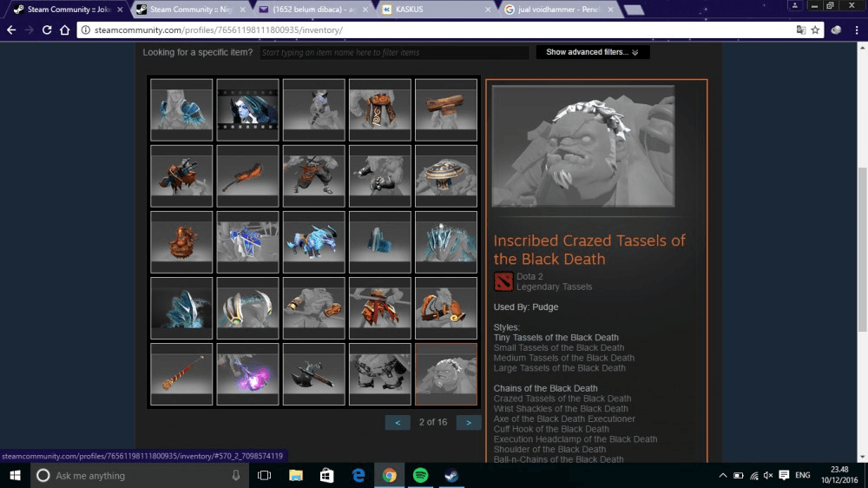
Task: Select the wooden log shoulder item
Action: coord(445,109)
